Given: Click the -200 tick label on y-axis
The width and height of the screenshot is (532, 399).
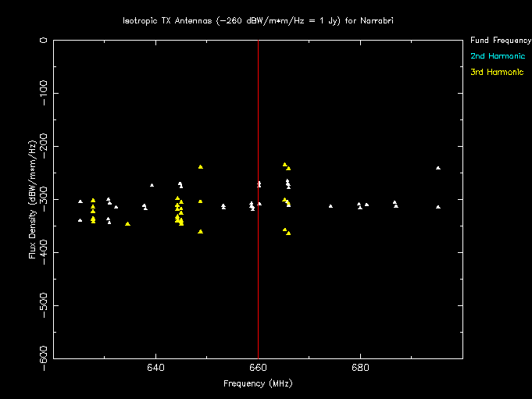Looking at the screenshot, I should 44,146.
